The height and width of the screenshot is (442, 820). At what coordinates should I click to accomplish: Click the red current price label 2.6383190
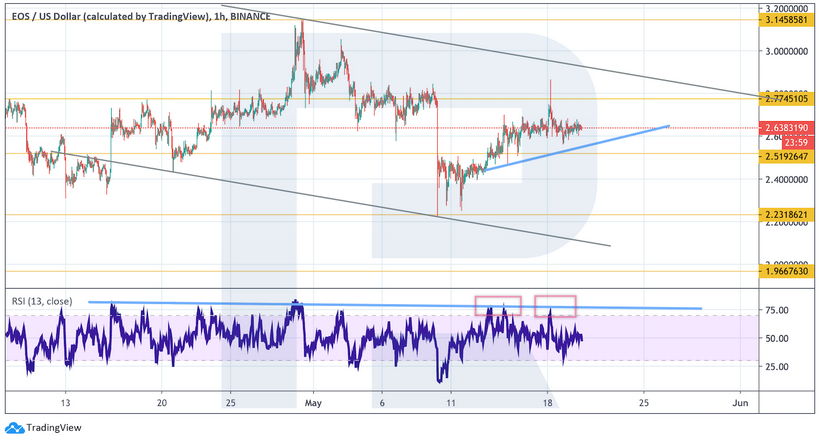(x=785, y=128)
